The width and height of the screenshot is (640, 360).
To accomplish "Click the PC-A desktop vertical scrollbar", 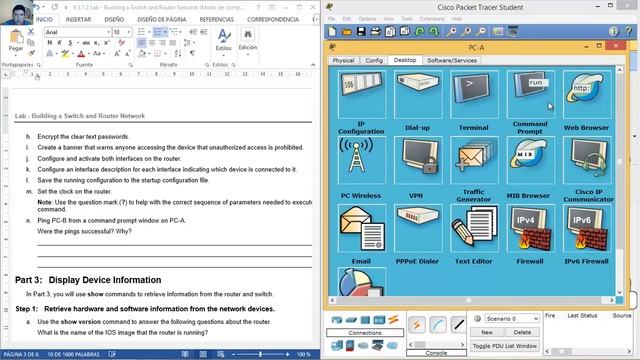I will 620,181.
